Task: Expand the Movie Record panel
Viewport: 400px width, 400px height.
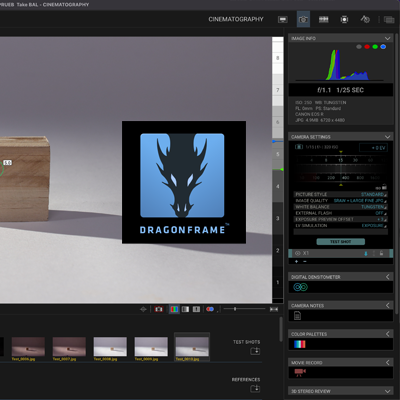Action: (x=388, y=362)
